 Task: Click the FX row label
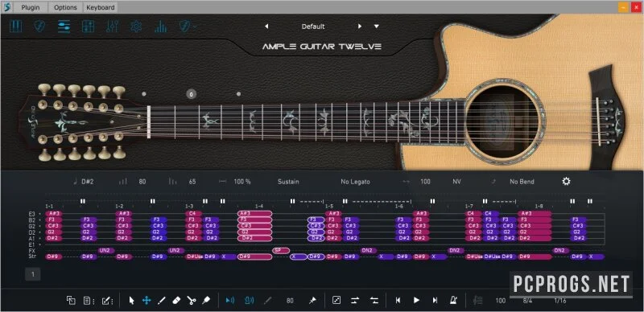click(x=31, y=250)
